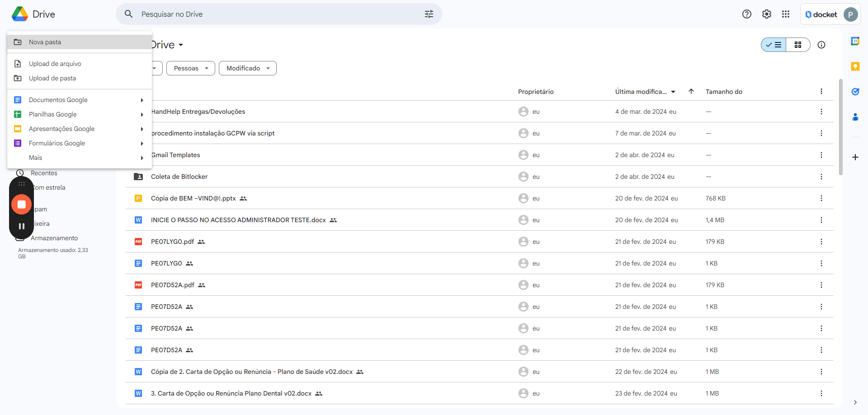Pause the screen recording
Screen dimensions: 868x415
21,226
